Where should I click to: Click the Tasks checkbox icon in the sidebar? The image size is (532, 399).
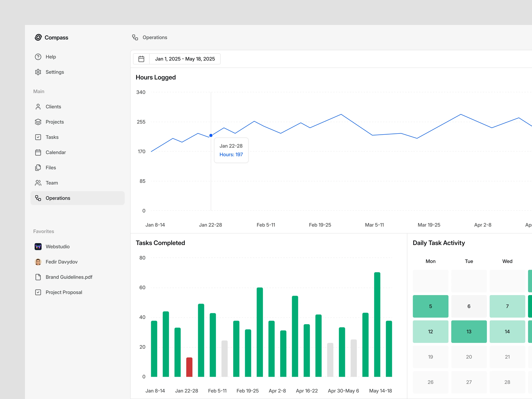38,137
